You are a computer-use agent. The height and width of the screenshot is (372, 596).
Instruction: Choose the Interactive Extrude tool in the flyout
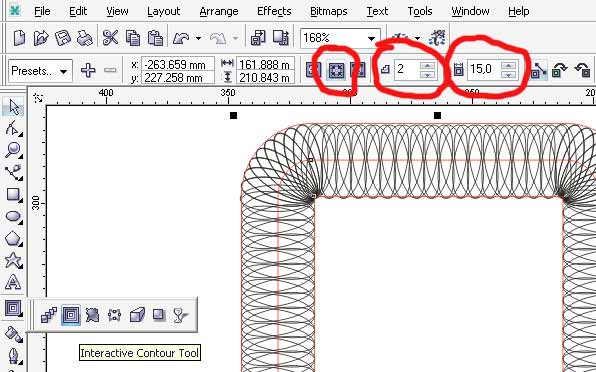(137, 315)
